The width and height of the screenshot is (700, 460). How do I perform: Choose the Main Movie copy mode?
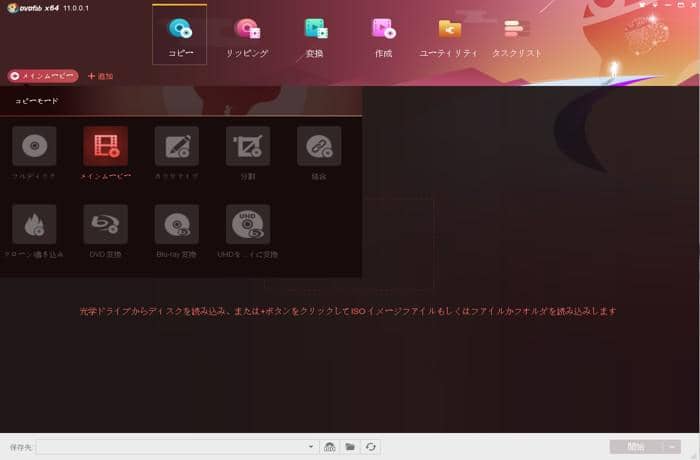[105, 146]
